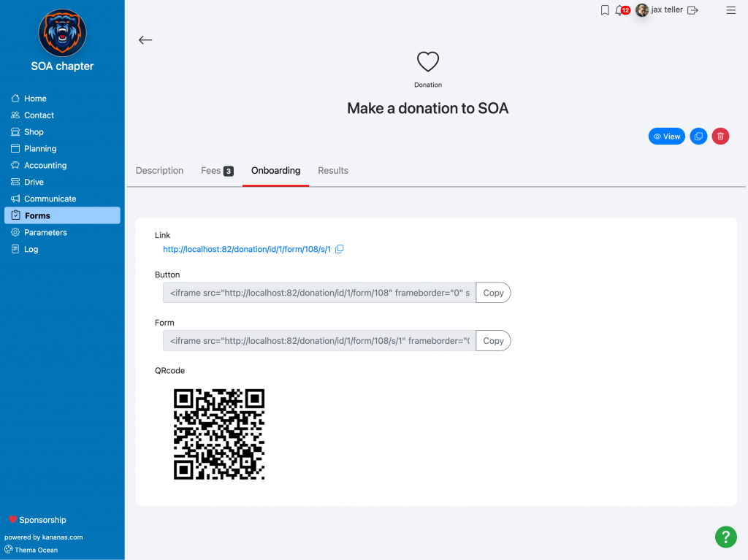Copy the Button iframe code
Screen dimensions: 748x560
493,293
